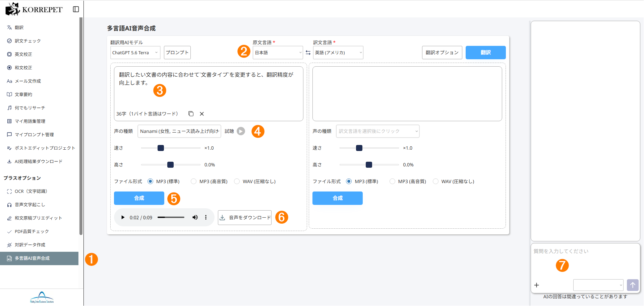
Task: Mute the audio player volume
Action: coord(195,218)
